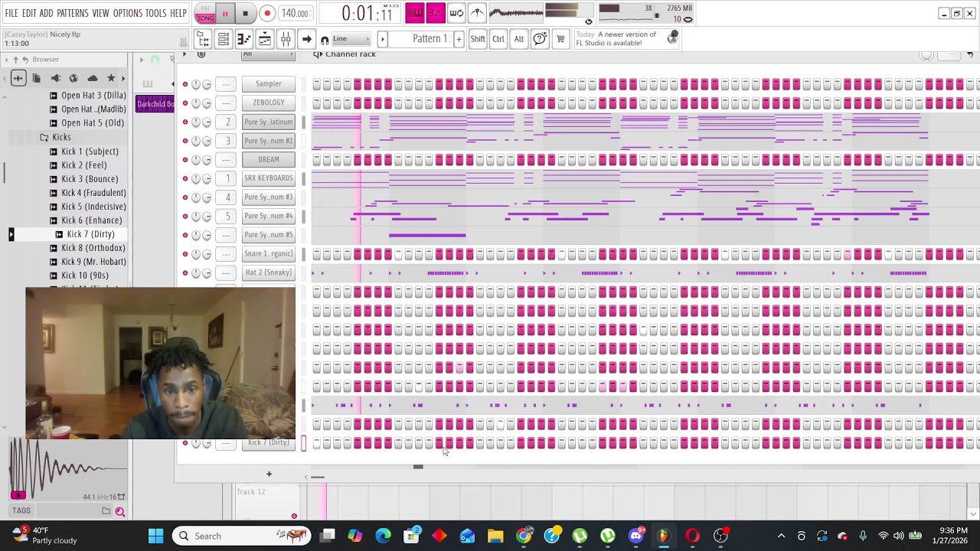Toggle the Shift modifier button
This screenshot has width=980, height=551.
click(477, 39)
